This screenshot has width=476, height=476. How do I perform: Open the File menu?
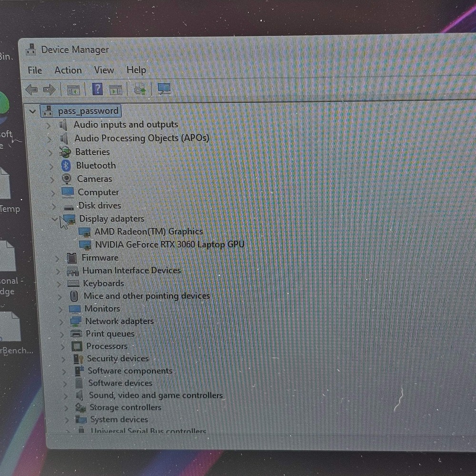[x=35, y=70]
